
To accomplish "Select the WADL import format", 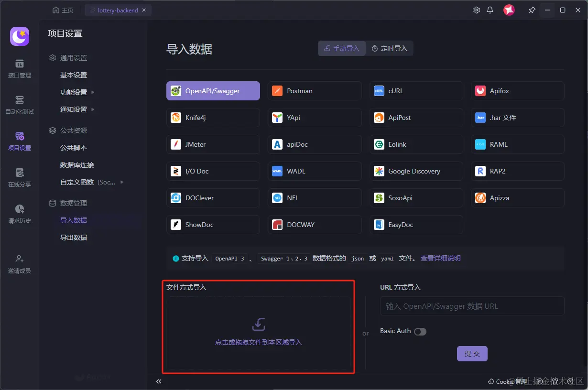I will pyautogui.click(x=315, y=171).
